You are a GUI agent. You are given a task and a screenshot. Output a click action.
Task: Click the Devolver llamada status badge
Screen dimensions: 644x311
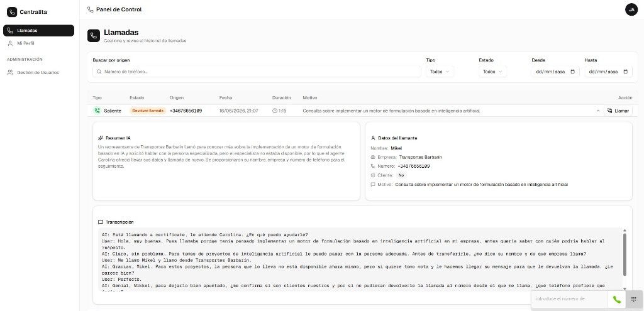pos(148,111)
